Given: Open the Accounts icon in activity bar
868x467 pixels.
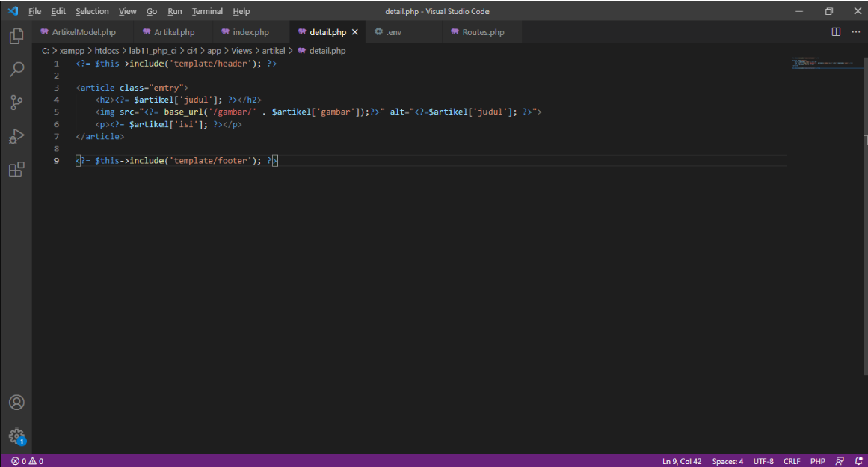Looking at the screenshot, I should pyautogui.click(x=16, y=402).
